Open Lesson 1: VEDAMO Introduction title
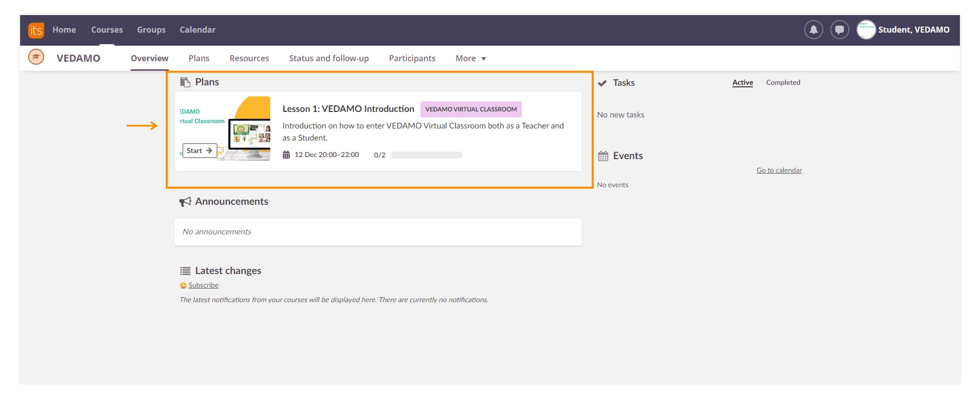Viewport: 980px width, 398px height. pyautogui.click(x=348, y=109)
